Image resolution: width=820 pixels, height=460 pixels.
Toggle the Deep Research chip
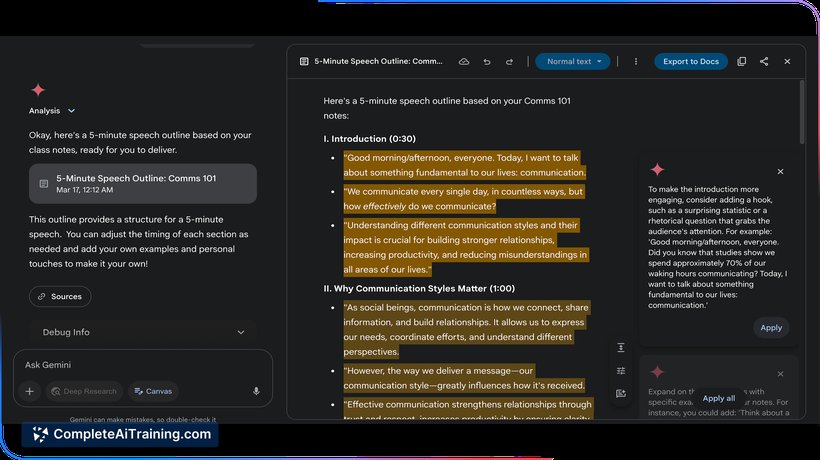[x=84, y=391]
